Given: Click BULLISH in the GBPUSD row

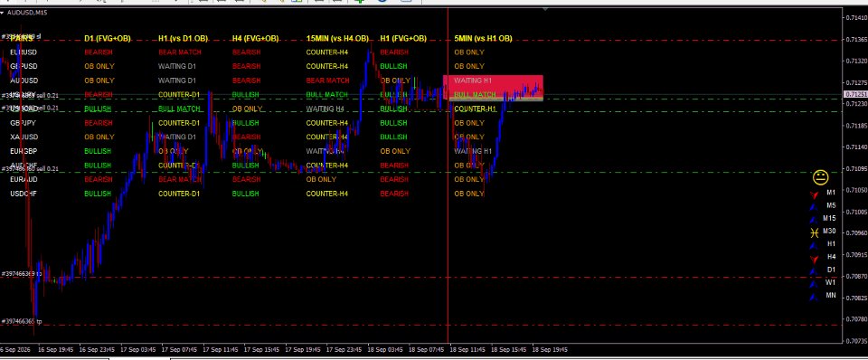Looking at the screenshot, I should pyautogui.click(x=393, y=66).
